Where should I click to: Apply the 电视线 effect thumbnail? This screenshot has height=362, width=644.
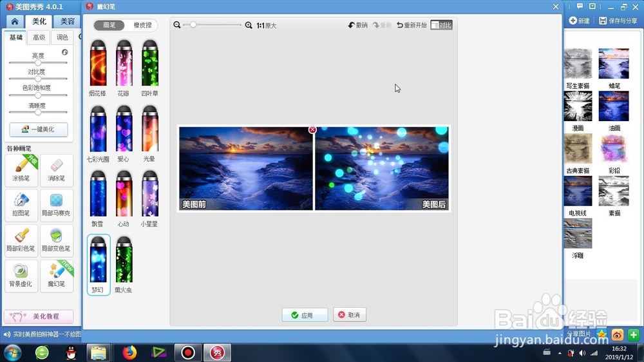point(578,191)
